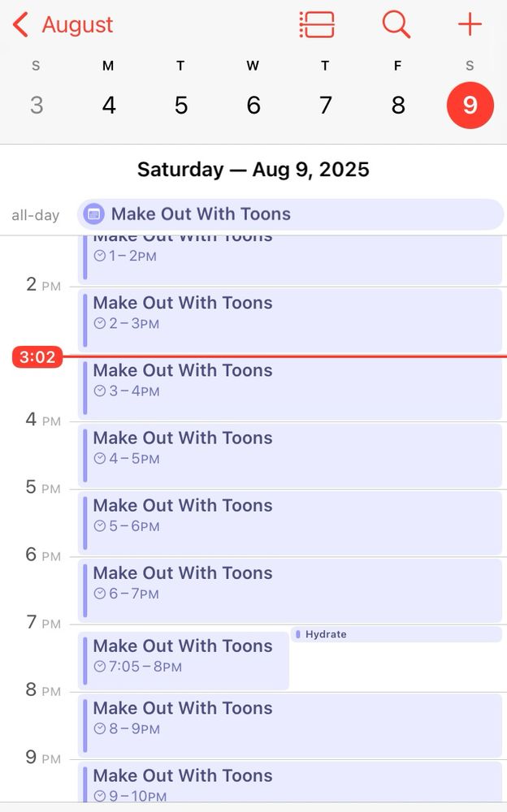Tap the back chevron beside August
The height and width of the screenshot is (812, 507).
20,25
